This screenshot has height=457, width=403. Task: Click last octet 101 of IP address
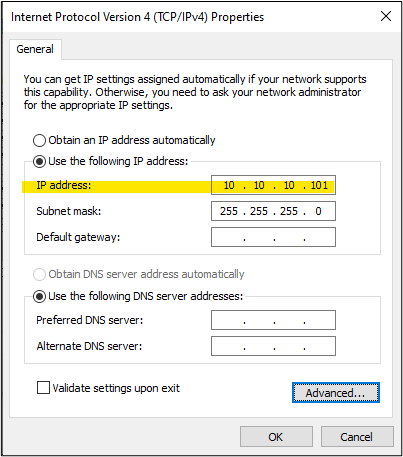319,185
